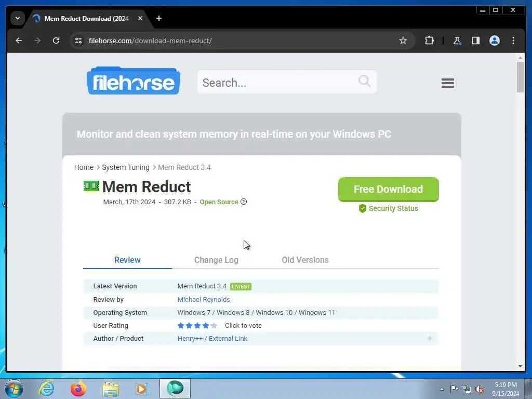Image resolution: width=532 pixels, height=399 pixels.
Task: Rate with the fifth grey star
Action: tap(214, 326)
